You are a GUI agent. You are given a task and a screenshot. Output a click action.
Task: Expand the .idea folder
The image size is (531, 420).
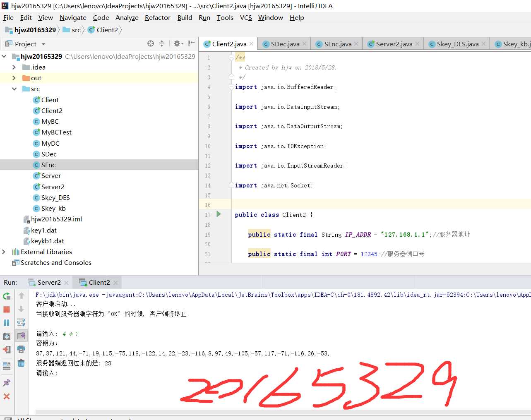click(x=14, y=67)
